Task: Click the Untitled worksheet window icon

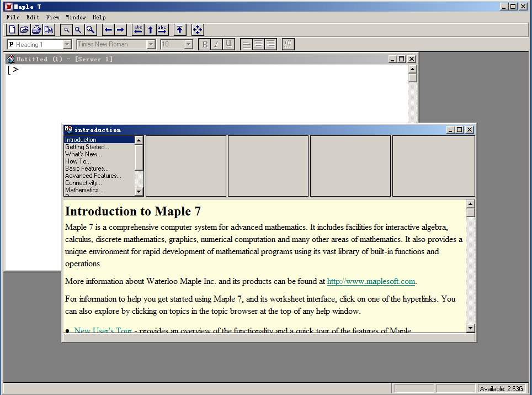Action: 11,59
